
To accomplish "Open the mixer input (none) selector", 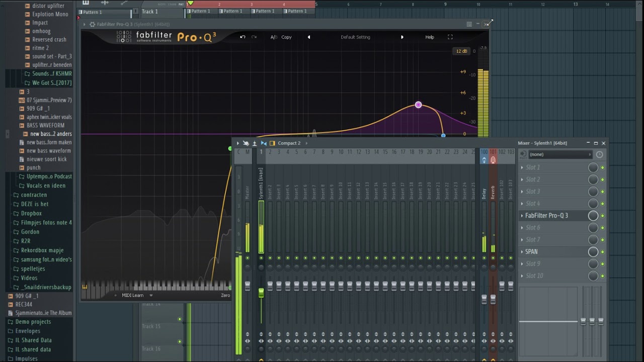I will tap(560, 154).
